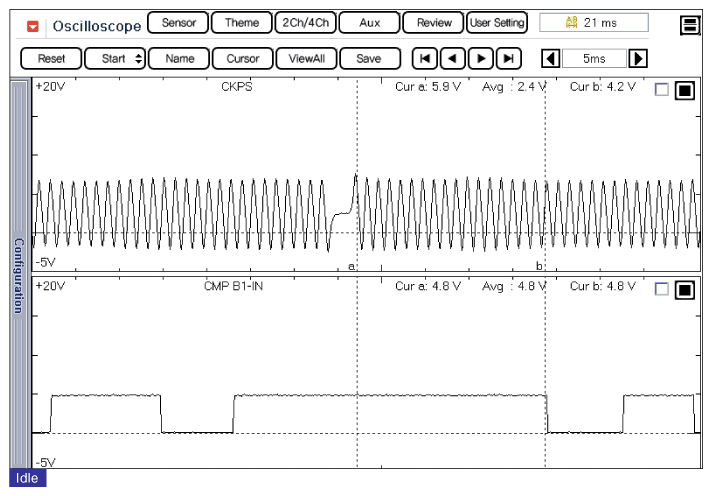The image size is (712, 496).
Task: Click the 5ms time base field
Action: tap(594, 59)
